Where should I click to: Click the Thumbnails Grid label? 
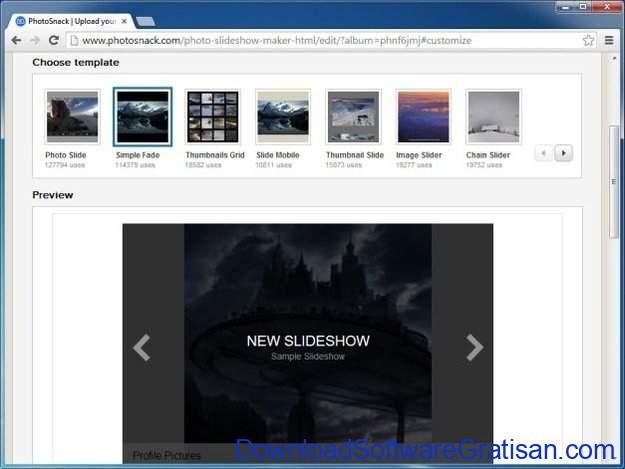[215, 155]
